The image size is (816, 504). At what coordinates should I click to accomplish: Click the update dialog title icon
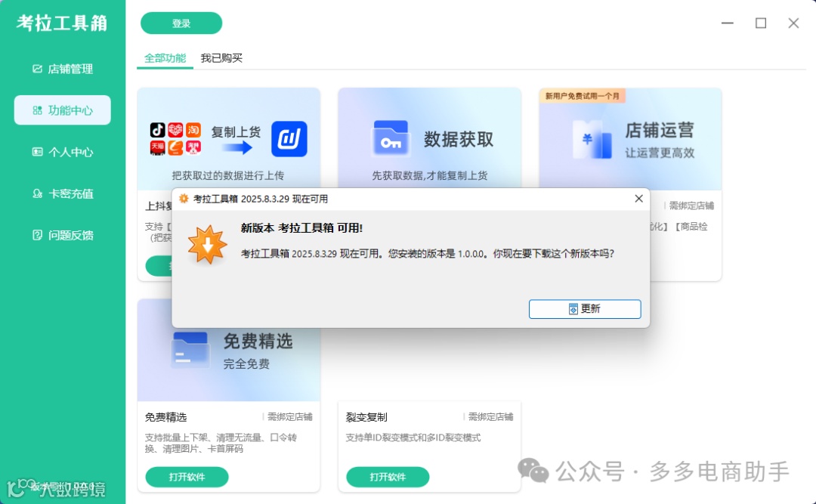pyautogui.click(x=183, y=199)
